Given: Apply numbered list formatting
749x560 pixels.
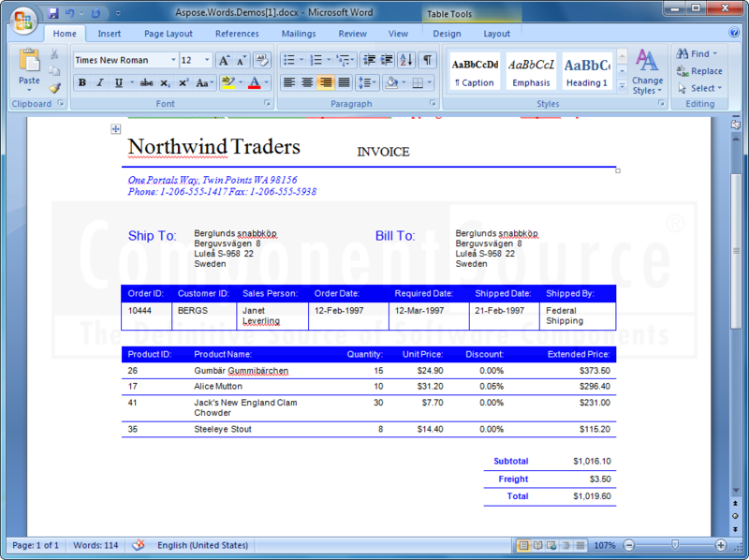Looking at the screenshot, I should click(x=316, y=60).
